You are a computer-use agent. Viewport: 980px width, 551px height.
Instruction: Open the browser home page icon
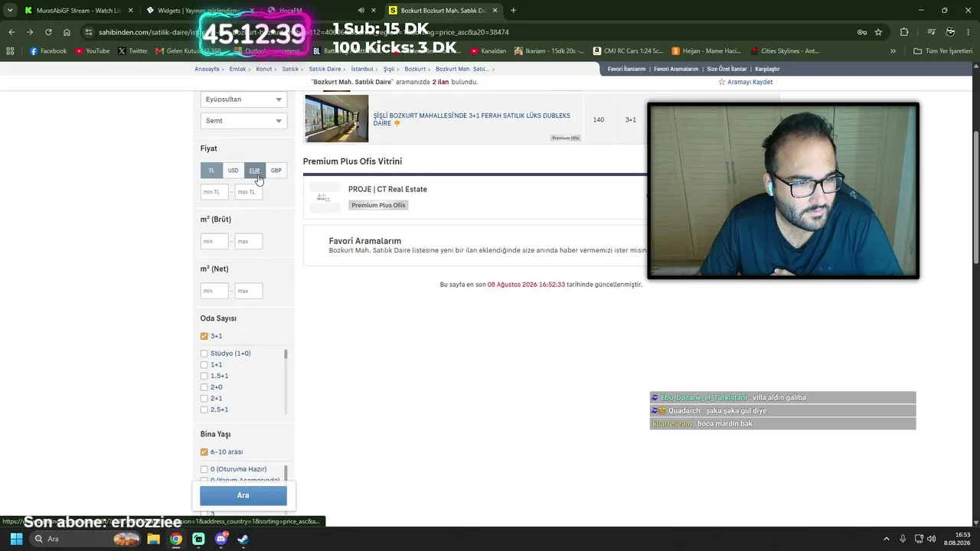pyautogui.click(x=67, y=32)
